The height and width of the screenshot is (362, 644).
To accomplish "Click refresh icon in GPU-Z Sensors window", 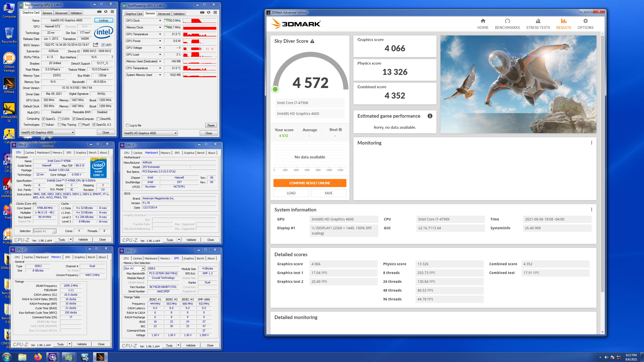I will (x=209, y=12).
